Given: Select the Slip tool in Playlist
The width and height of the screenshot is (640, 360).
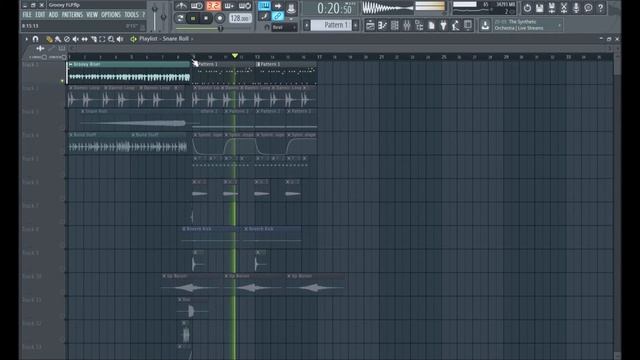Looking at the screenshot, I should [84, 39].
